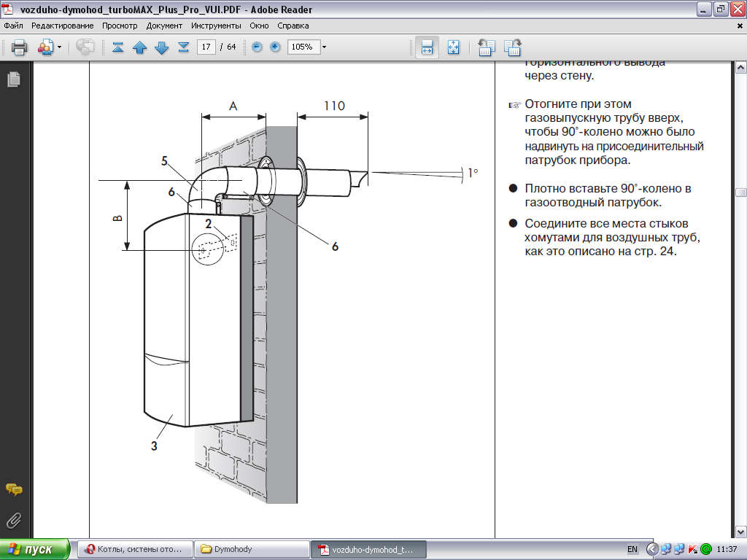The height and width of the screenshot is (560, 747).
Task: Click the page number input field
Action: click(x=206, y=47)
